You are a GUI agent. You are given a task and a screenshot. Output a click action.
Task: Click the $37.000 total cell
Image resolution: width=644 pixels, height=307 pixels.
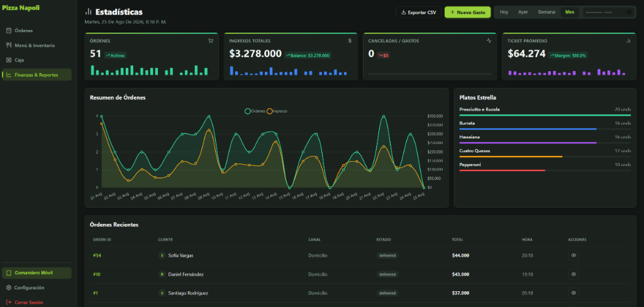click(460, 293)
